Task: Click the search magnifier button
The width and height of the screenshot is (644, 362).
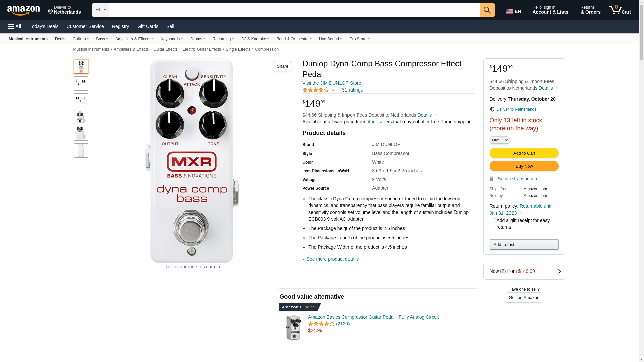Action: click(487, 10)
